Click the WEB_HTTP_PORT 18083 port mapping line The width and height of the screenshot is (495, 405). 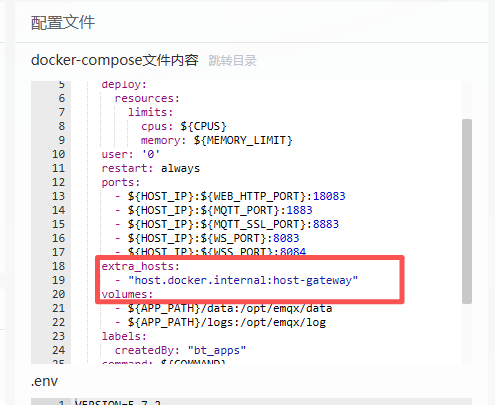point(230,196)
